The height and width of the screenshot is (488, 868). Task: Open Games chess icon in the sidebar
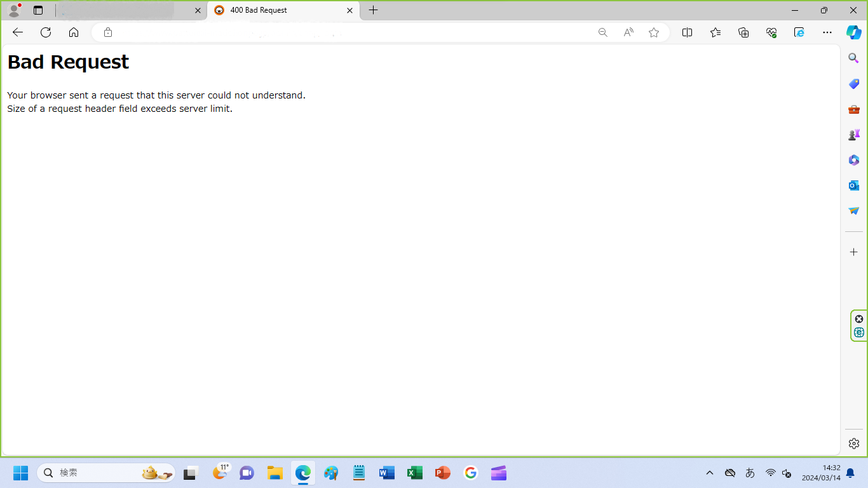point(854,135)
